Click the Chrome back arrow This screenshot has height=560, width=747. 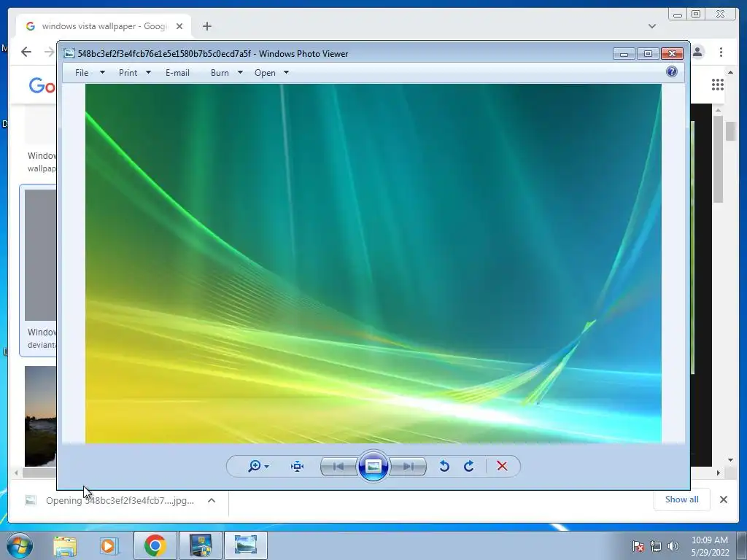26,52
